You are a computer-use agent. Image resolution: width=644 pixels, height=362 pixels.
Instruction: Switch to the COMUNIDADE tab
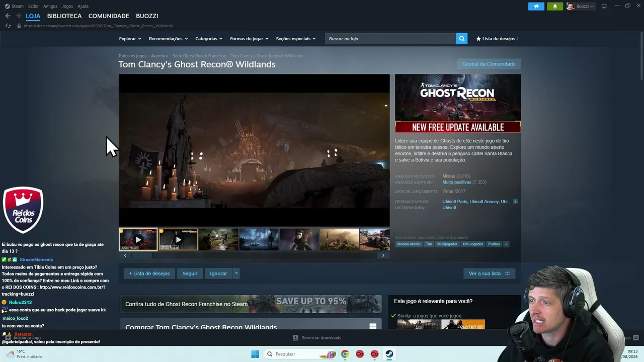pyautogui.click(x=109, y=16)
